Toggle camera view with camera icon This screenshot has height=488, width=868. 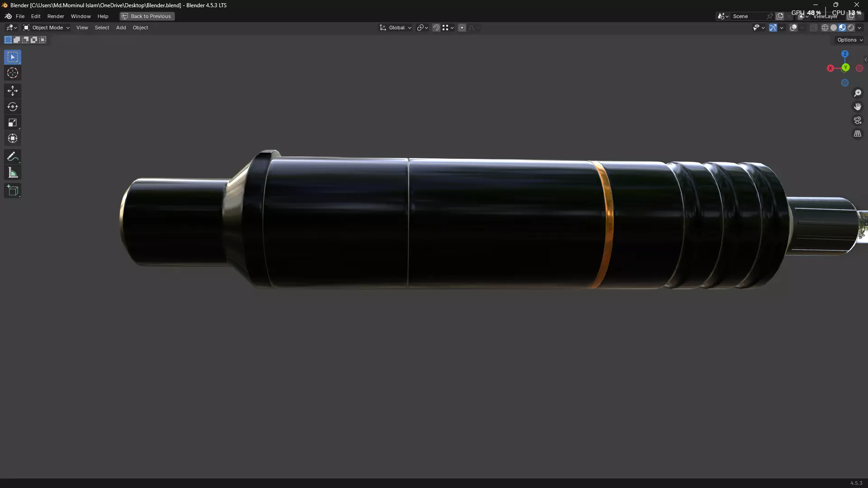click(858, 120)
